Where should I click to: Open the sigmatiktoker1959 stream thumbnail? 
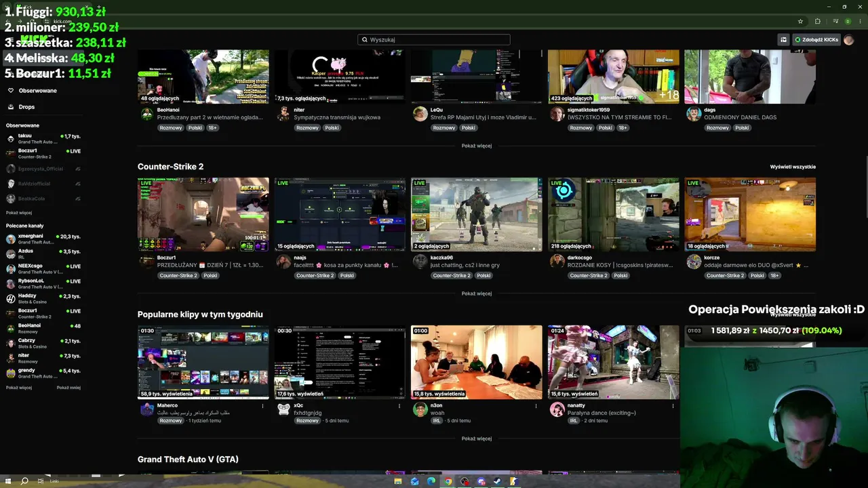pos(614,77)
